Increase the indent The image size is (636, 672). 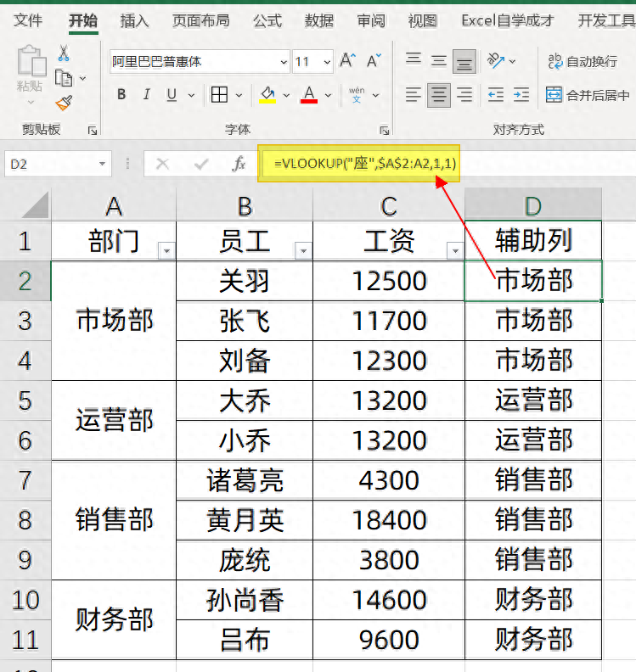pyautogui.click(x=521, y=95)
